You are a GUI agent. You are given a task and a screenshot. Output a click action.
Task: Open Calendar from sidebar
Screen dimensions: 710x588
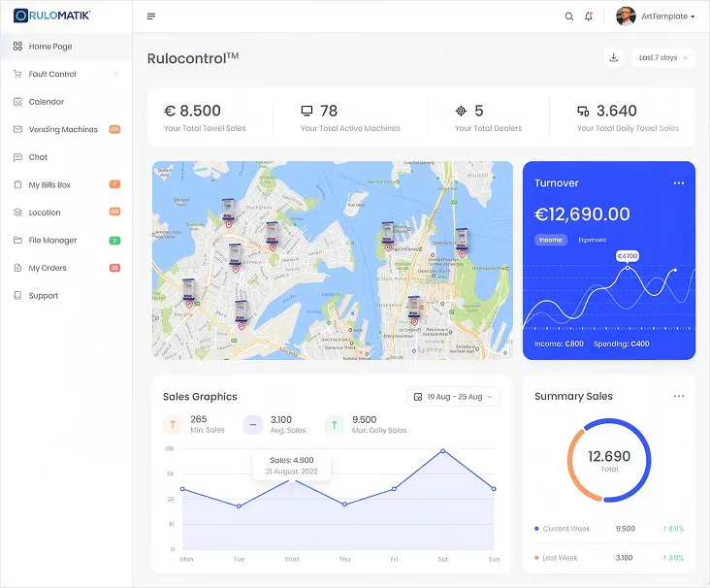66,102
